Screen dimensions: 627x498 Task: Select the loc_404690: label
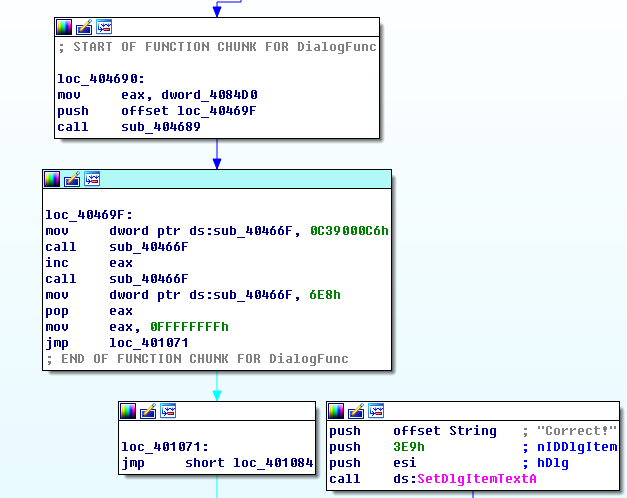[x=101, y=79]
